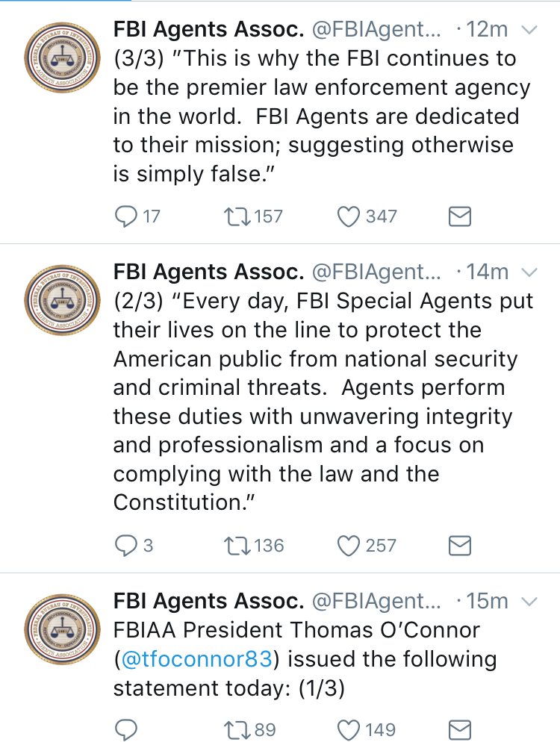The height and width of the screenshot is (742, 560).
Task: Send the (3/3) tweet via direct message
Action: (459, 216)
